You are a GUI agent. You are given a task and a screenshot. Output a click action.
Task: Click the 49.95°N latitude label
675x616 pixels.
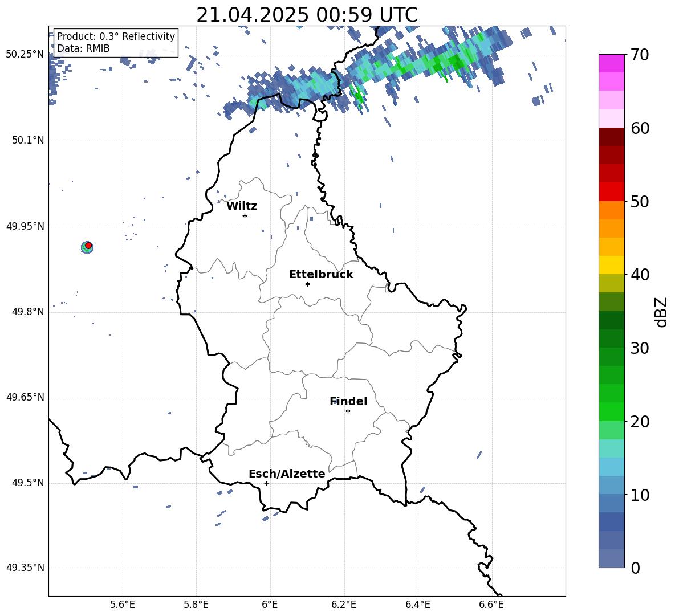point(25,226)
